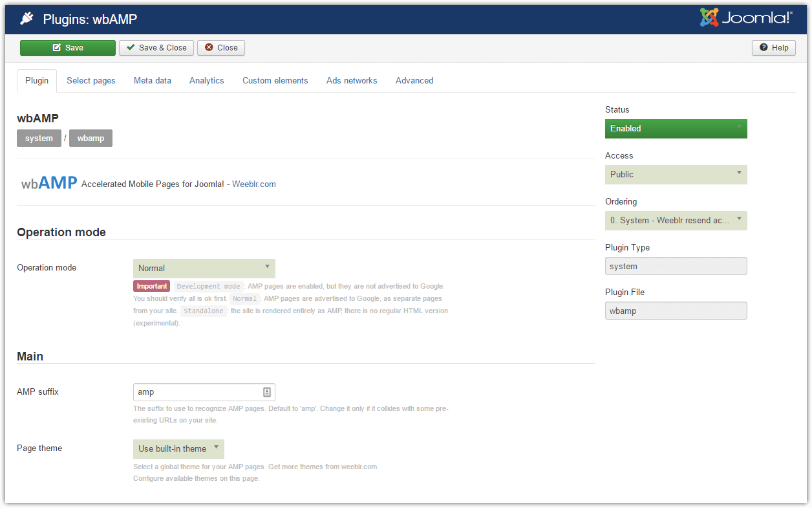Click the Plugins: wbAMP page title
The image size is (812, 508).
[x=90, y=19]
